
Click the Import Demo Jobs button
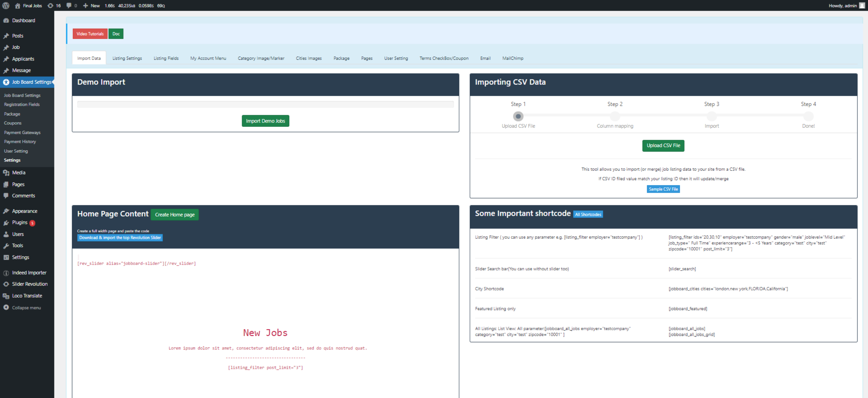(x=265, y=121)
